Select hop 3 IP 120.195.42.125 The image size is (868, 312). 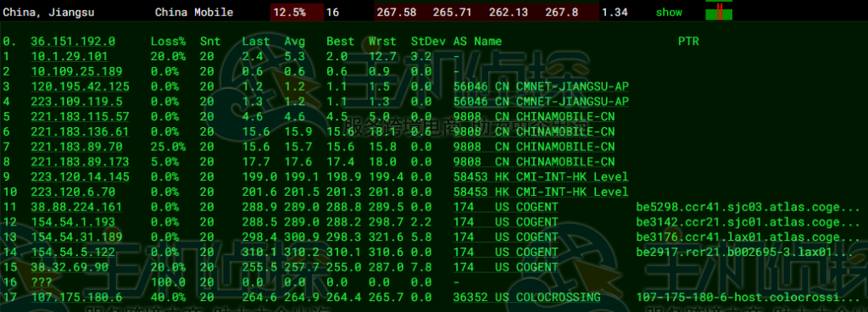click(81, 86)
